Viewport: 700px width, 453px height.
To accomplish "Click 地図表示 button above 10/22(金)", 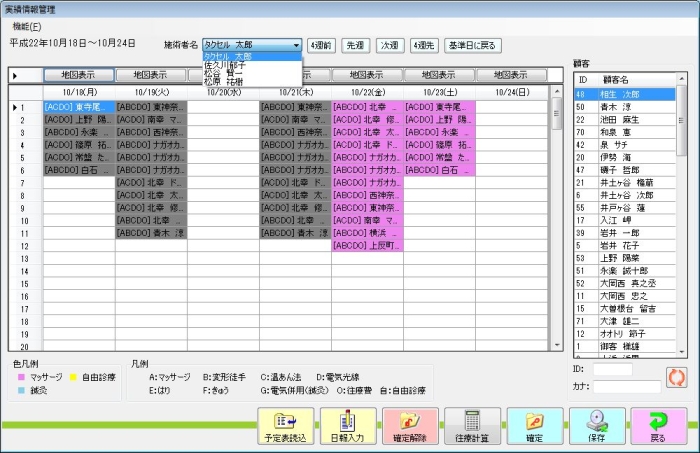I will [x=367, y=75].
